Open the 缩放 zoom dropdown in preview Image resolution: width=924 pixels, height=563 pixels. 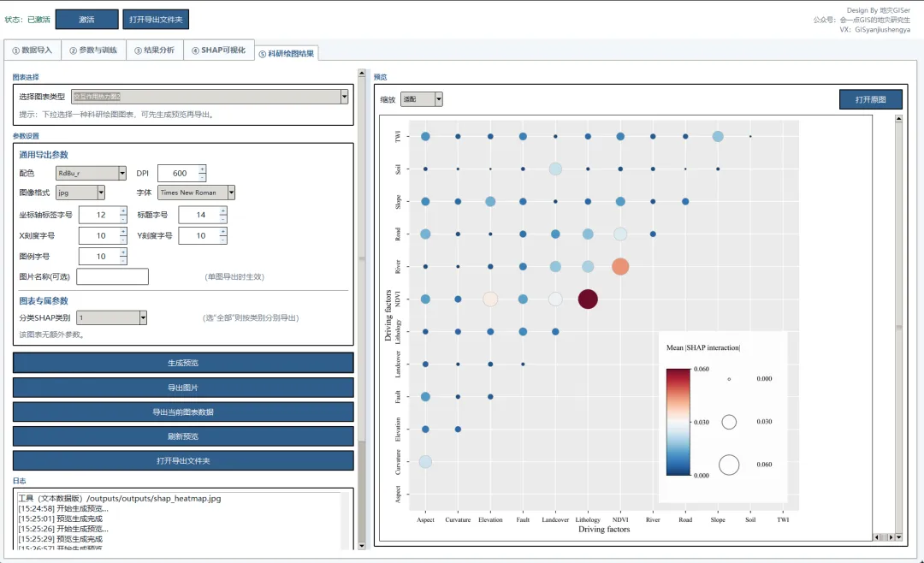(x=438, y=99)
